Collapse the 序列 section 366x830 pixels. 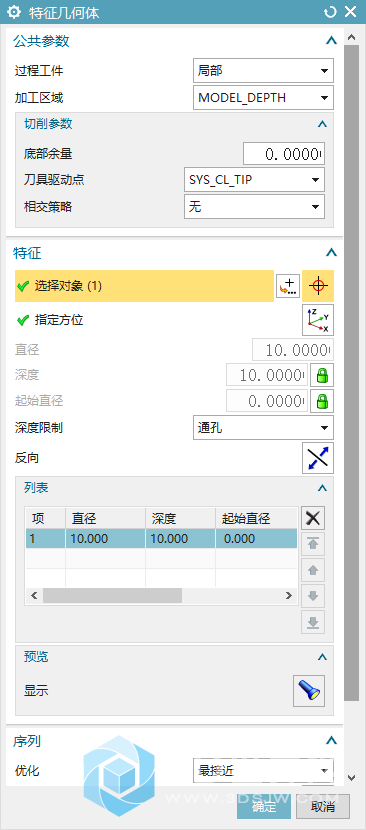pyautogui.click(x=332, y=741)
